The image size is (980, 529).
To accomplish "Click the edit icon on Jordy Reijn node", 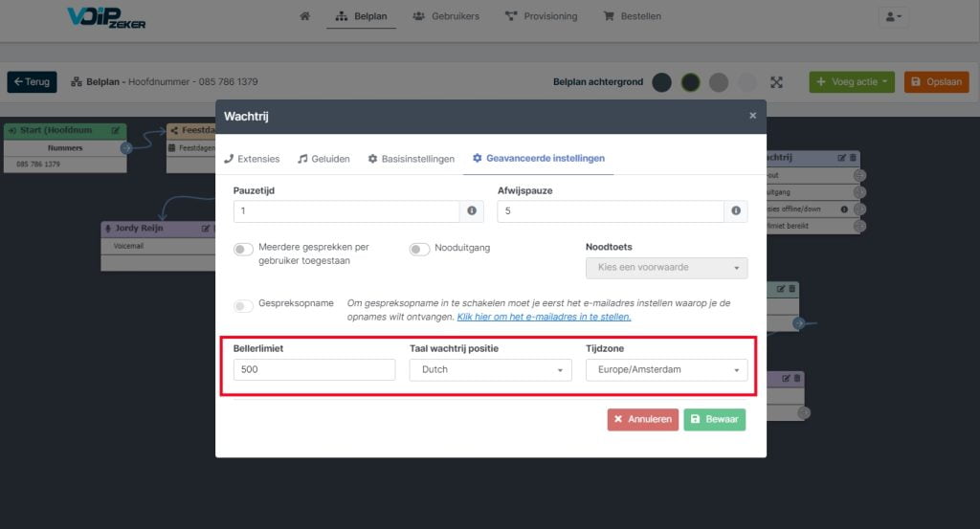I will click(x=205, y=229).
